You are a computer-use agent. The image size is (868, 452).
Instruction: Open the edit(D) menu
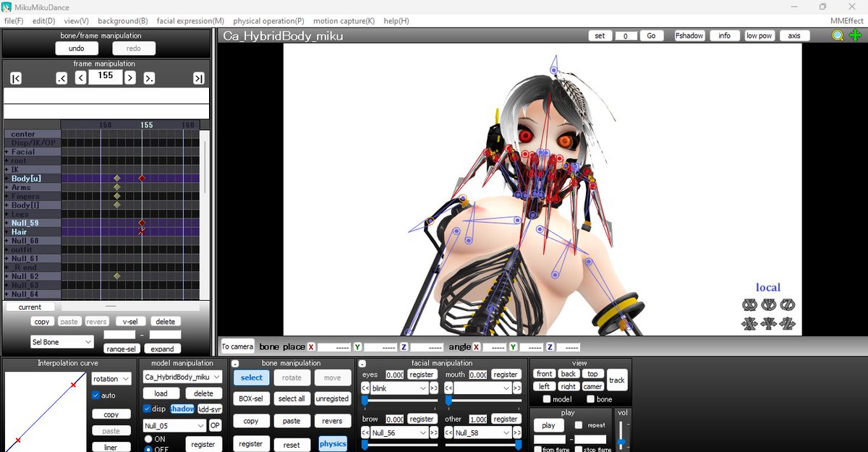click(x=43, y=21)
